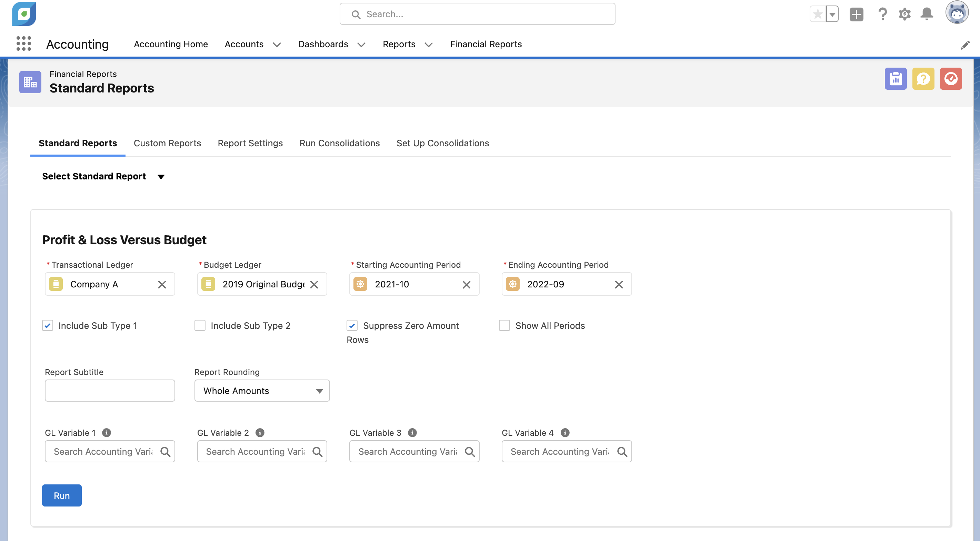Click the Report Subtitle input field
Screen dimensions: 980x541
click(110, 391)
